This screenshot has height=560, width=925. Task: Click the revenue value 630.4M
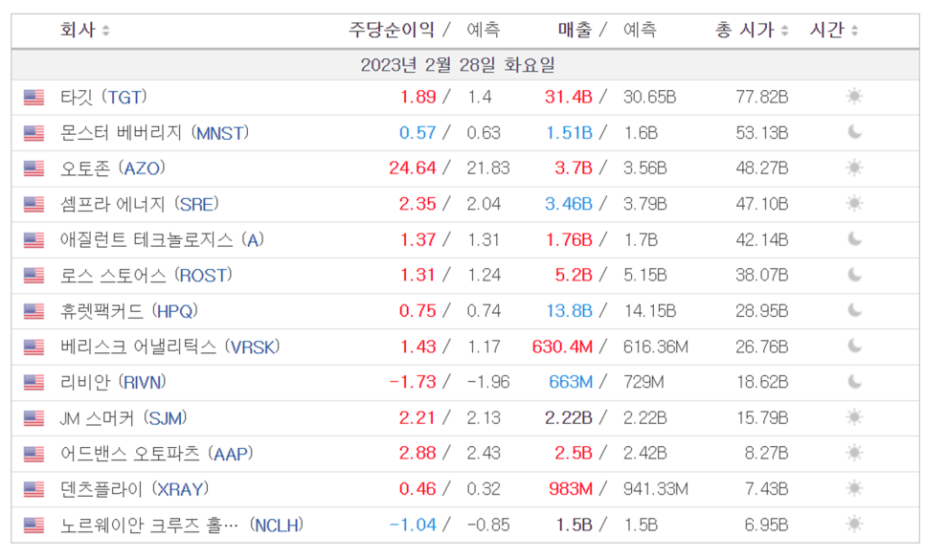coord(562,347)
